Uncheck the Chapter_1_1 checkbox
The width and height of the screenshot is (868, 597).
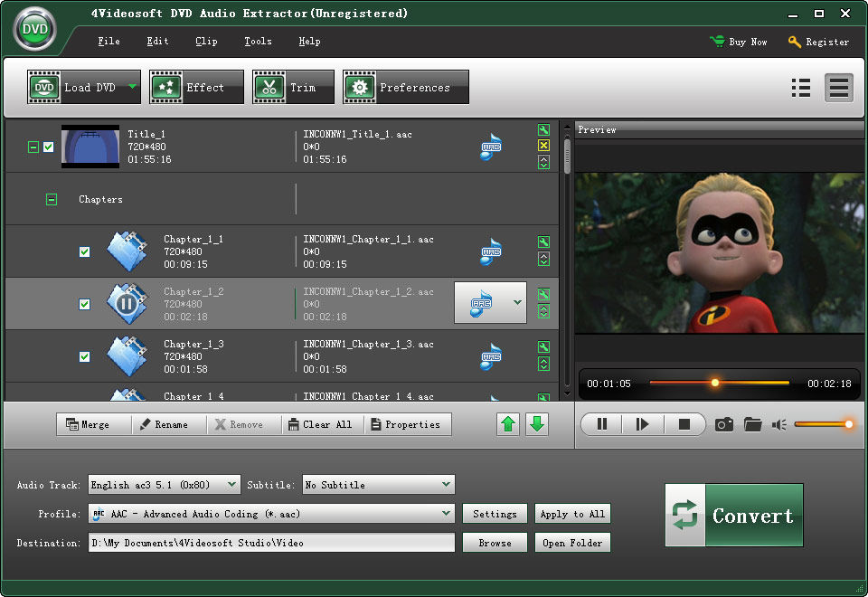(84, 252)
